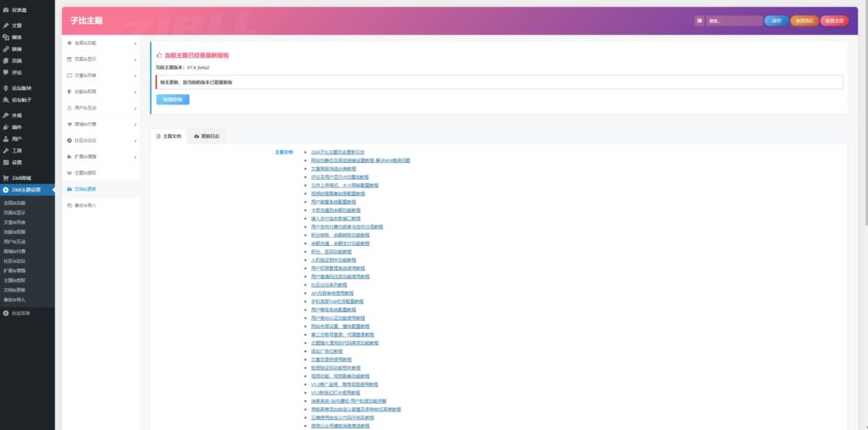Click the 用户 users icon in sidebar
Screen dimensions: 868x430
6,138
